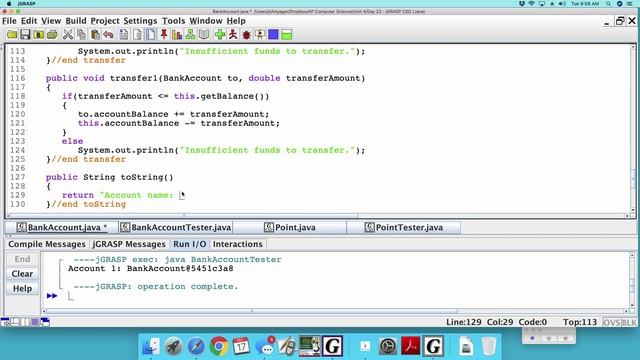
Task: Open System Preferences from the dock
Action: (x=387, y=347)
